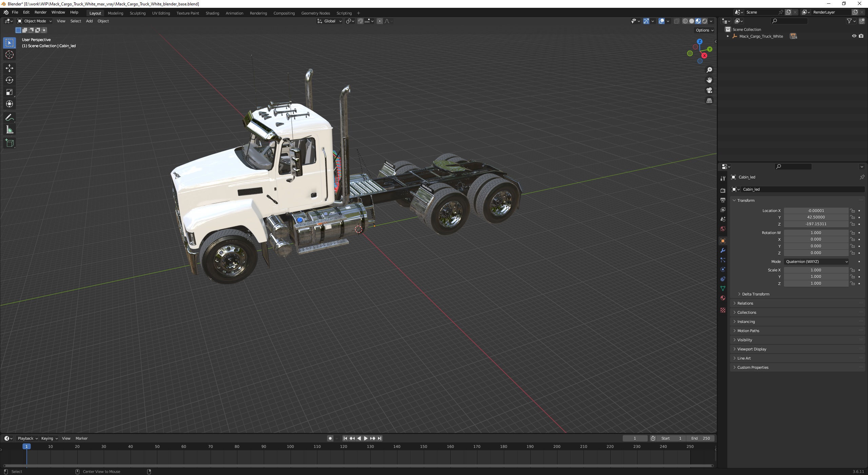Click the pan view hand icon

coord(709,80)
